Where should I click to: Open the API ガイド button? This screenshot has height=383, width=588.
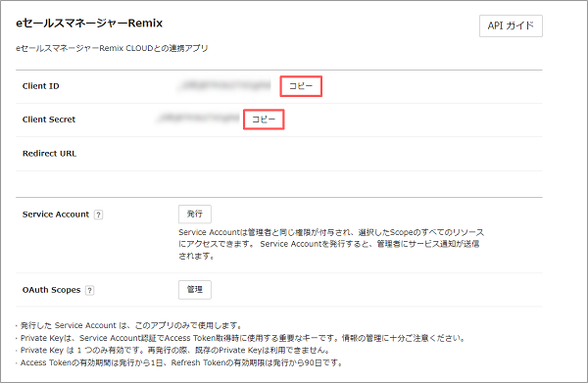511,25
